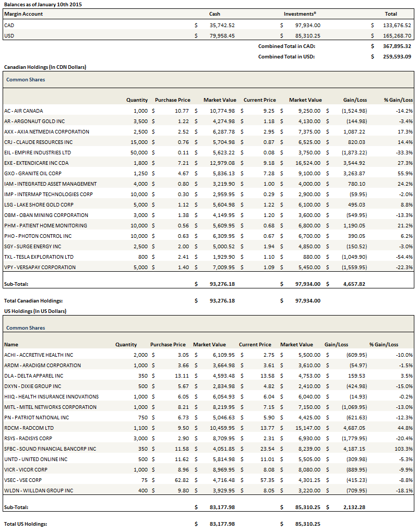Select the 'AC - AIR CANADA' name cell
The image size is (418, 532).
pos(23,111)
